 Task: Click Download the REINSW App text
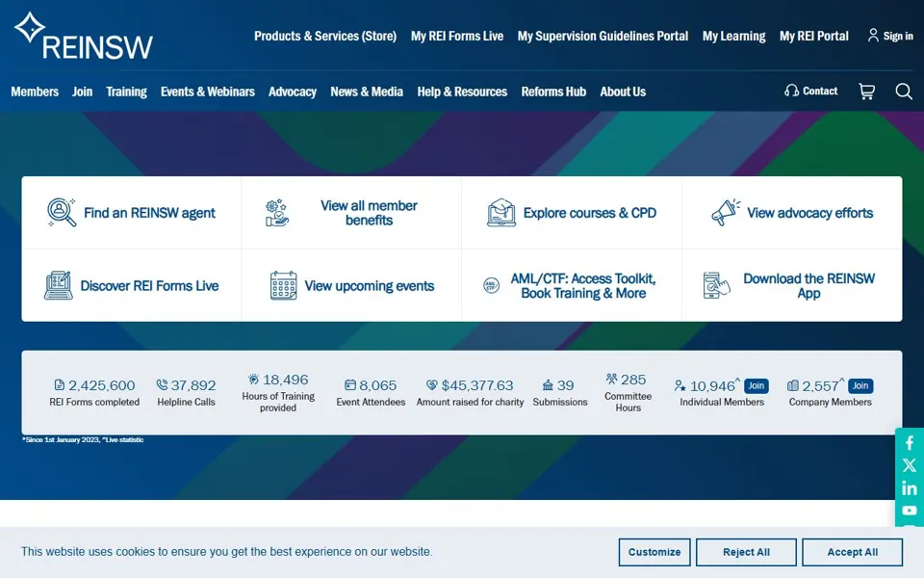[809, 286]
